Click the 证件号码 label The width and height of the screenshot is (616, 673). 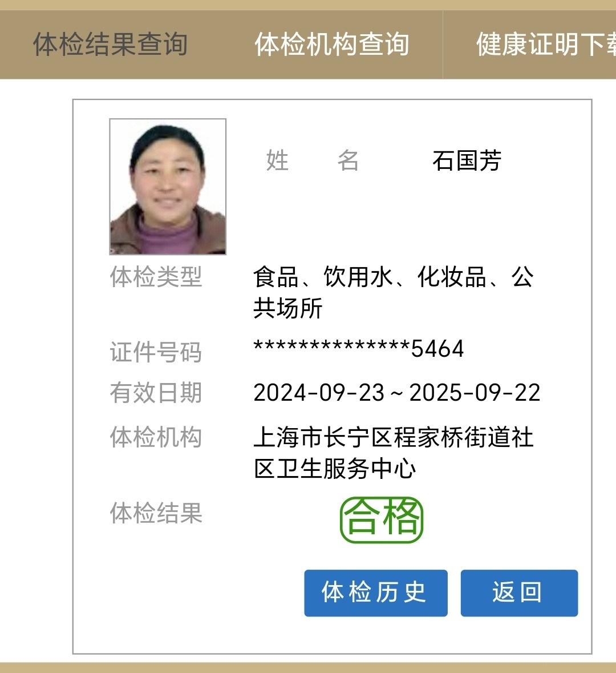tap(156, 352)
